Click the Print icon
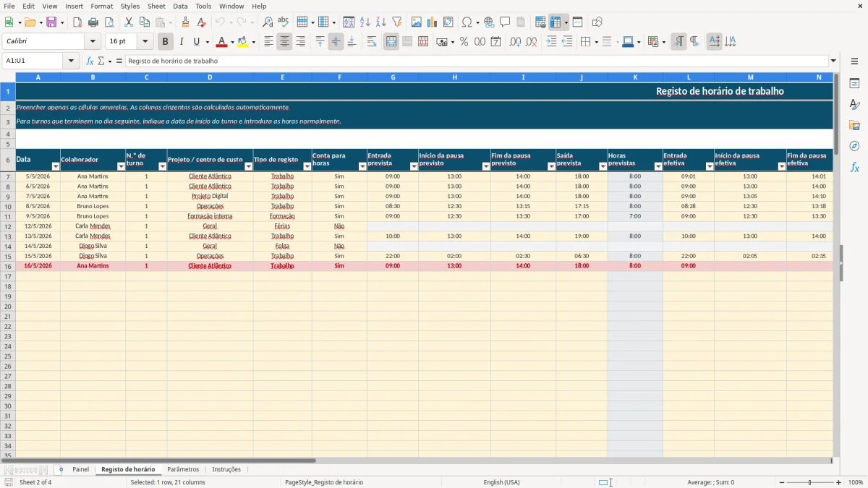This screenshot has width=868, height=488. 93,22
